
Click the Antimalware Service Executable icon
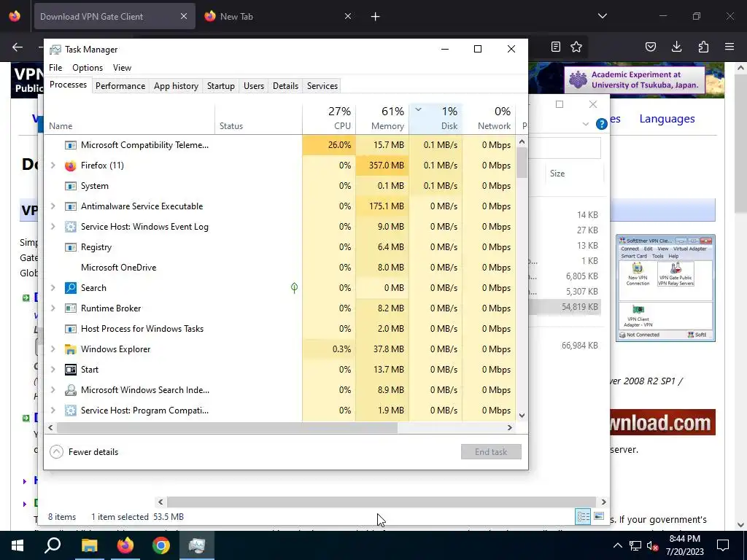tap(71, 206)
